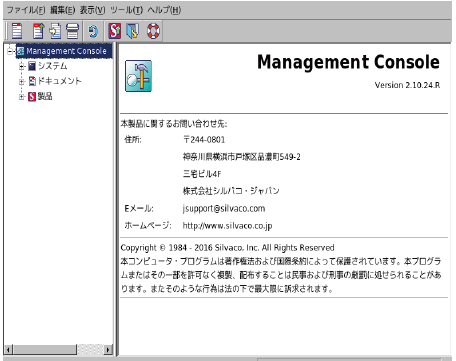Click the first document page toolbar icon
Image resolution: width=456 pixels, height=361 pixels.
pyautogui.click(x=17, y=31)
